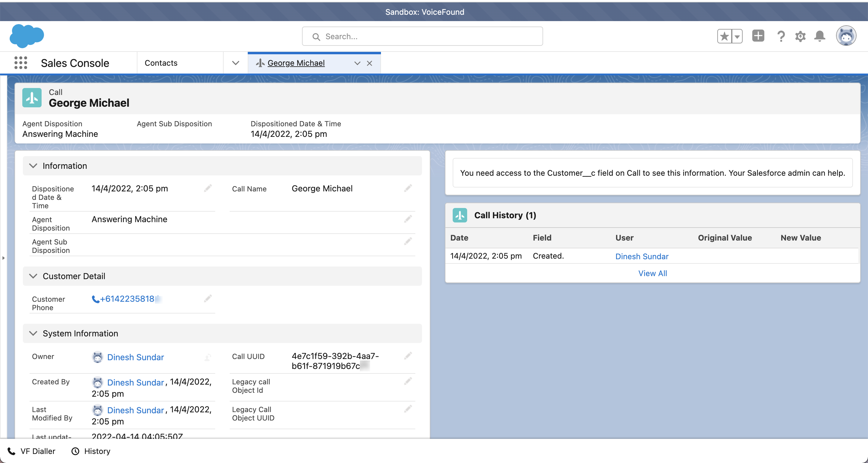Select the Contacts navigation item
Image resolution: width=868 pixels, height=463 pixels.
click(x=161, y=63)
